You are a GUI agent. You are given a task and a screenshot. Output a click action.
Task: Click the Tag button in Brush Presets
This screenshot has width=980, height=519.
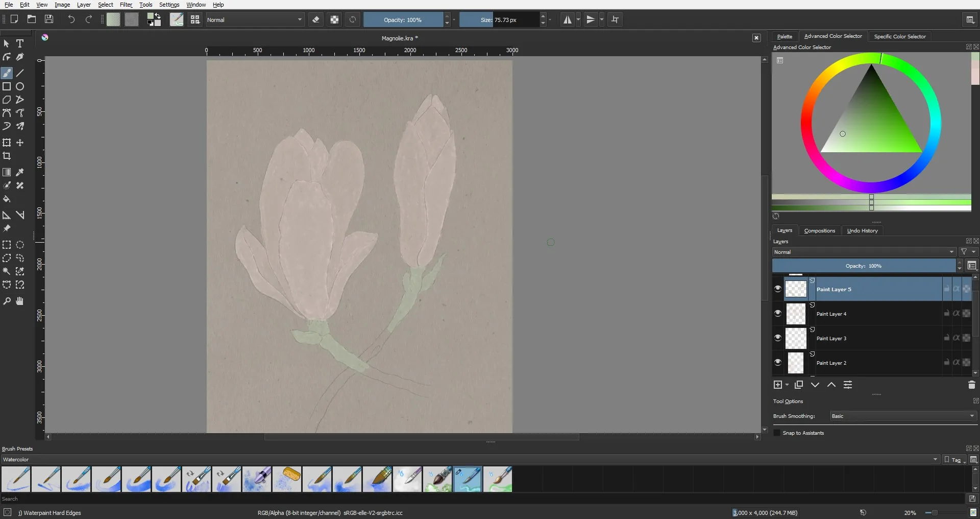pyautogui.click(x=953, y=460)
